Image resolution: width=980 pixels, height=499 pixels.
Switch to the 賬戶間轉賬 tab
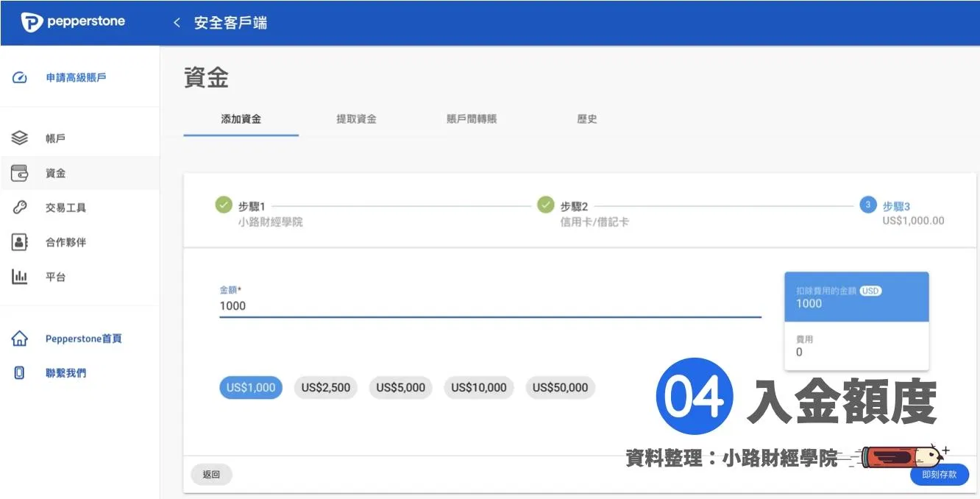tap(472, 118)
